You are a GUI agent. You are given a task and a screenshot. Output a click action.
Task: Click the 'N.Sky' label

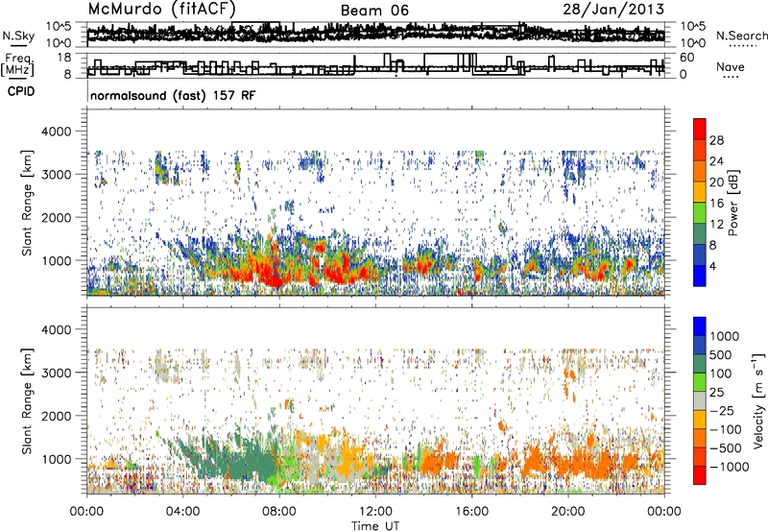click(x=18, y=36)
